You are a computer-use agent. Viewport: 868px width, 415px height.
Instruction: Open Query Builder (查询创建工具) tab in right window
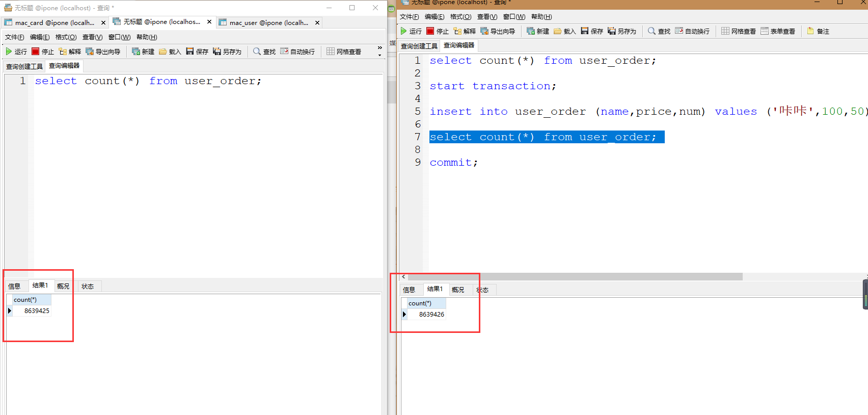point(419,46)
